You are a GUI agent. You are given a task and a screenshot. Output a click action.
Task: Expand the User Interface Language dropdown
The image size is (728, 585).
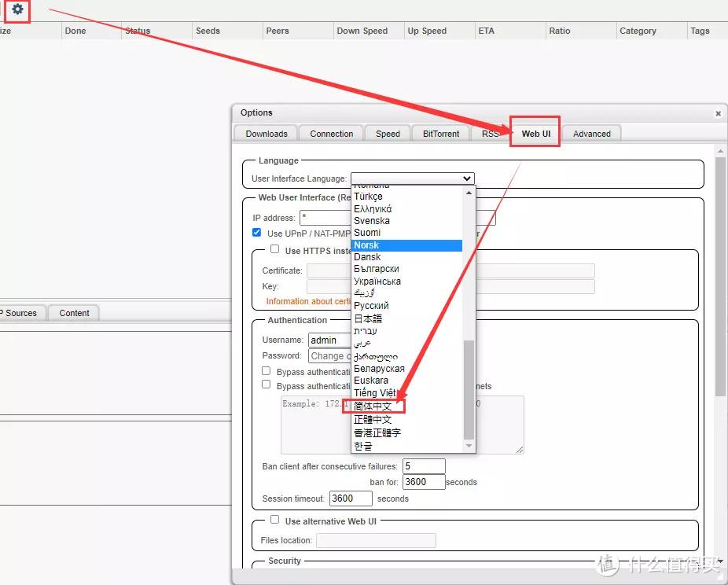coord(412,178)
